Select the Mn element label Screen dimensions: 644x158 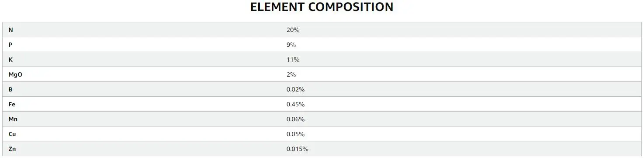click(13, 119)
